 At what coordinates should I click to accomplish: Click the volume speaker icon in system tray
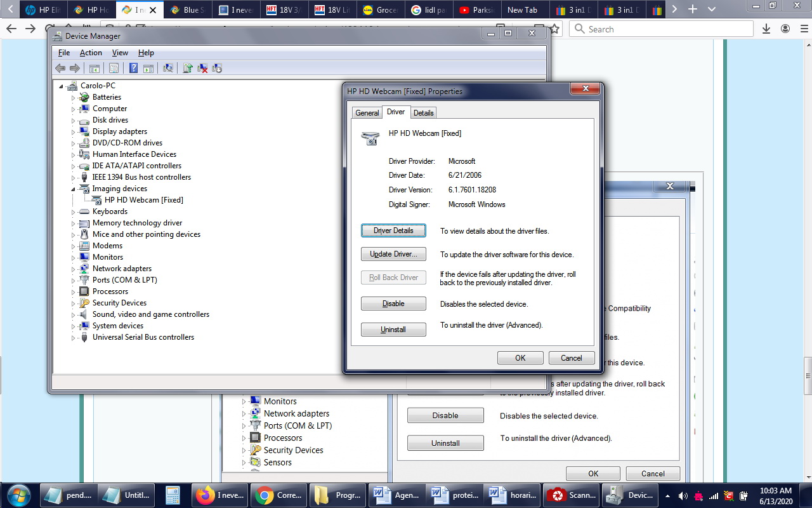[683, 496]
